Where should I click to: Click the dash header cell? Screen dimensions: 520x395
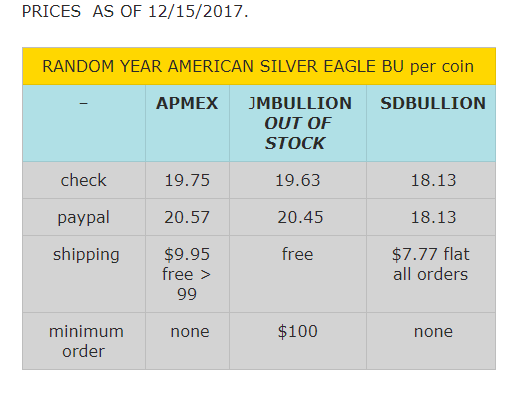tap(84, 123)
